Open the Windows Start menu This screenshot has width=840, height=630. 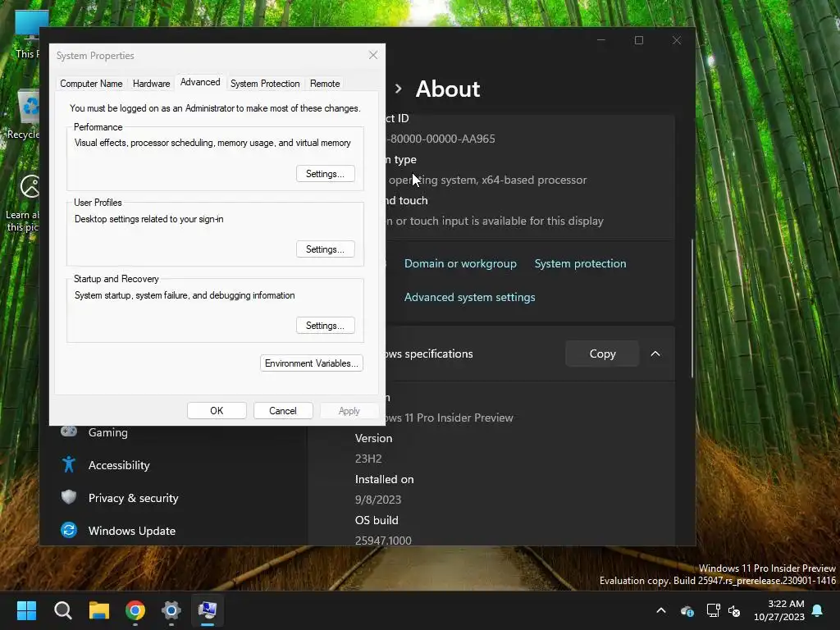(26, 610)
